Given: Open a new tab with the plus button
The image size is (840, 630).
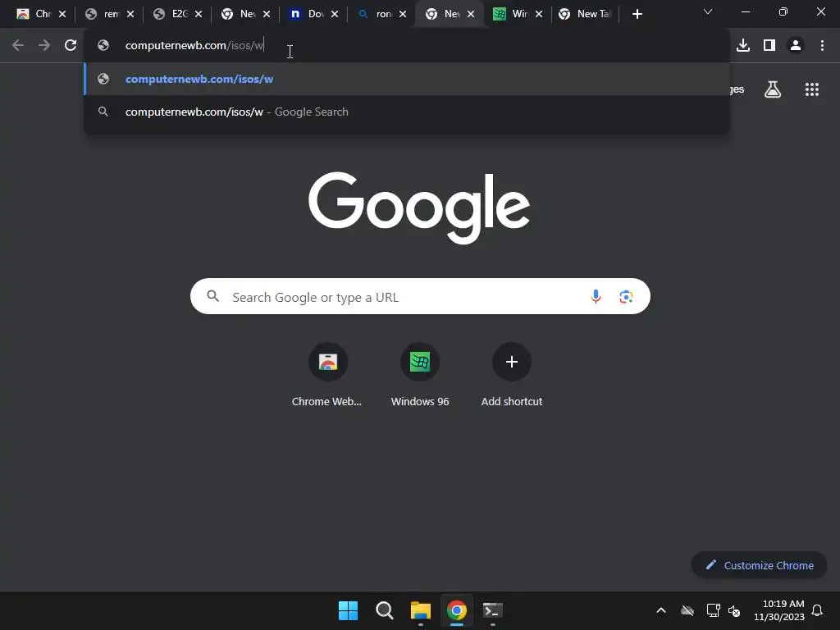Looking at the screenshot, I should [637, 15].
